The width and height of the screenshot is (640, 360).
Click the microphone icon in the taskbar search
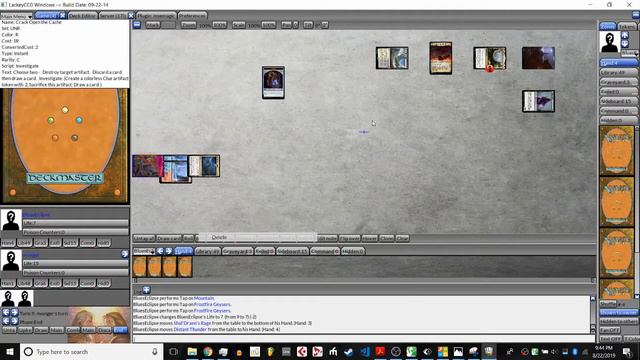coord(155,351)
